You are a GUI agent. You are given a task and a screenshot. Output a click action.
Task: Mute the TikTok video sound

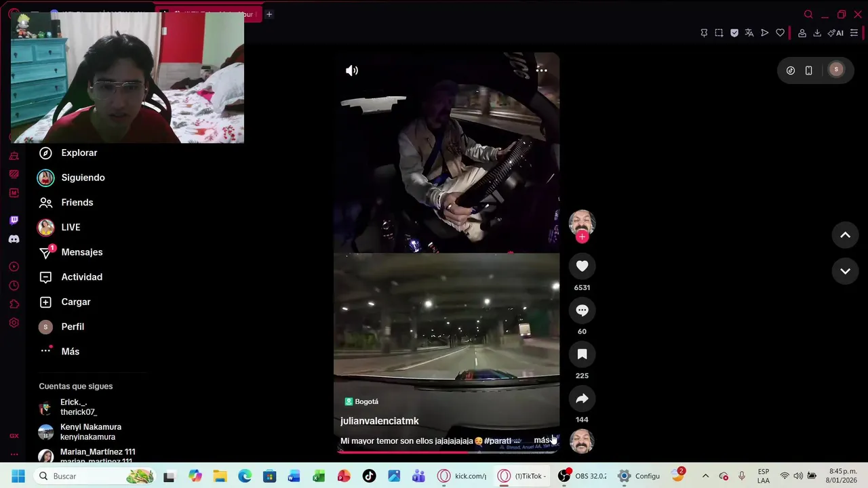coord(352,70)
